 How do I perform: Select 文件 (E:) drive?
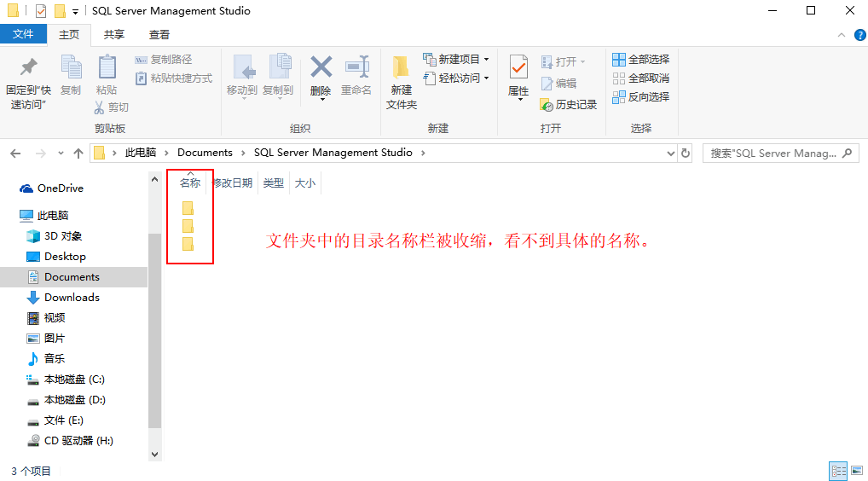[x=55, y=420]
